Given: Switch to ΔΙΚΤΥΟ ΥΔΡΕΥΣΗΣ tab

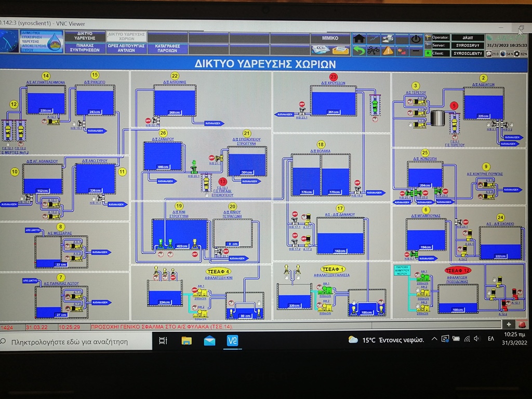Looking at the screenshot, I should [85, 36].
